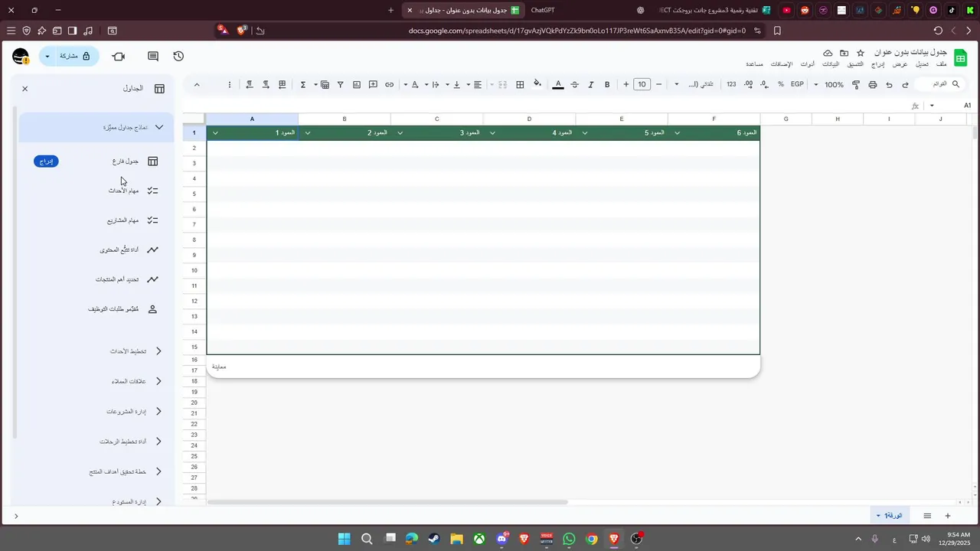Image resolution: width=980 pixels, height=551 pixels.
Task: Show all sheets list icon
Action: [927, 516]
